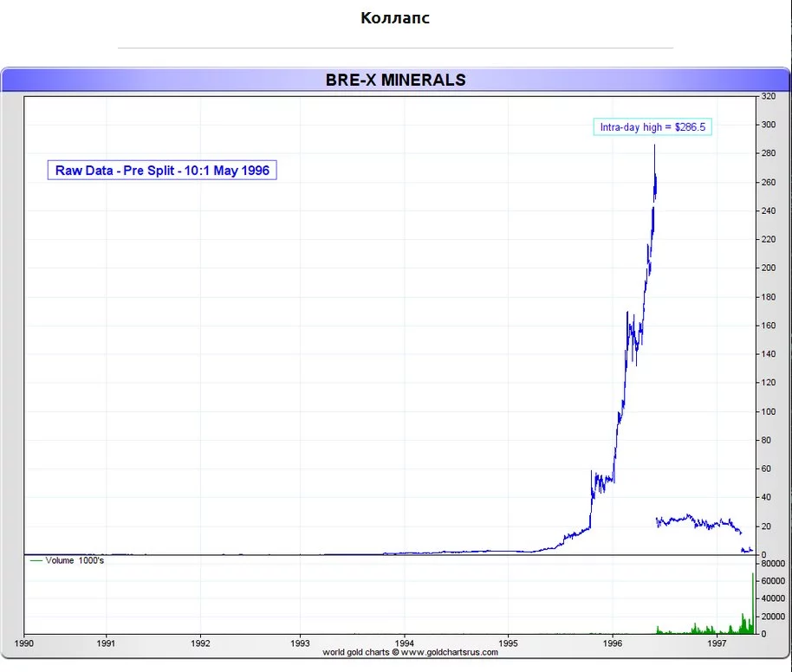Screen dimensions: 792x672
Task: Click the 1994 x-axis label
Action: 404,643
